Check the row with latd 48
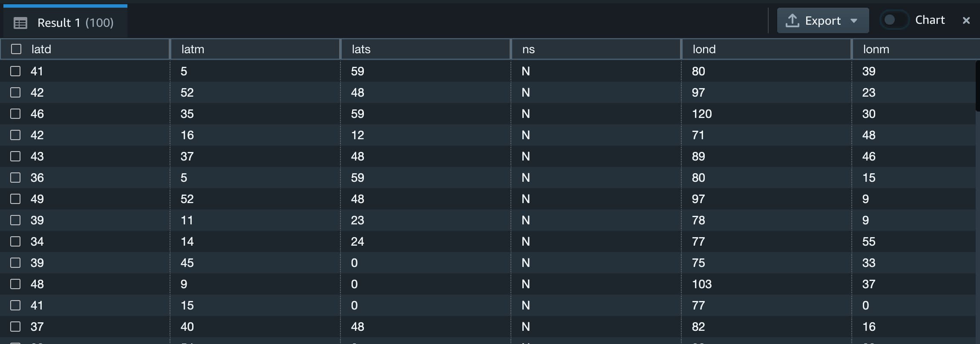The height and width of the screenshot is (344, 980). (15, 284)
